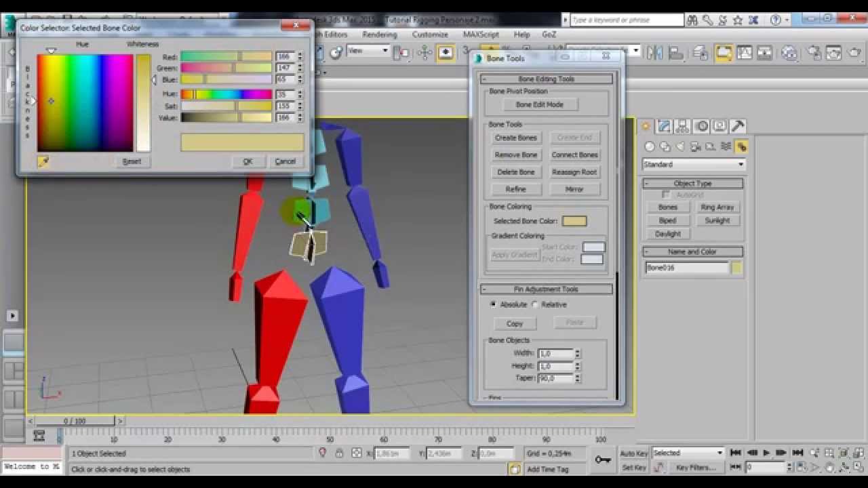Toggle Auto Key animation mode

click(634, 453)
